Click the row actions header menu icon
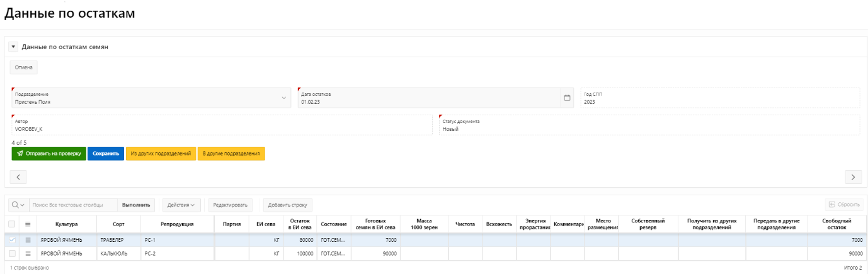Image resolution: width=868 pixels, height=274 pixels. [x=28, y=224]
